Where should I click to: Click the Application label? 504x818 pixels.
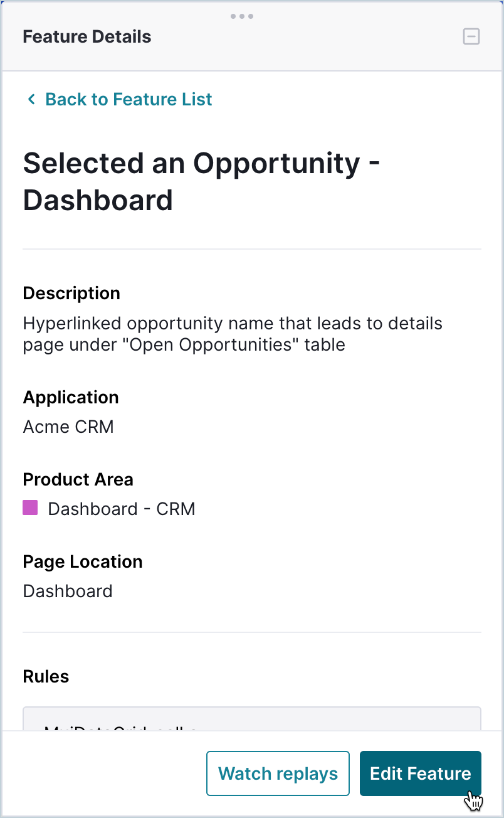click(71, 397)
